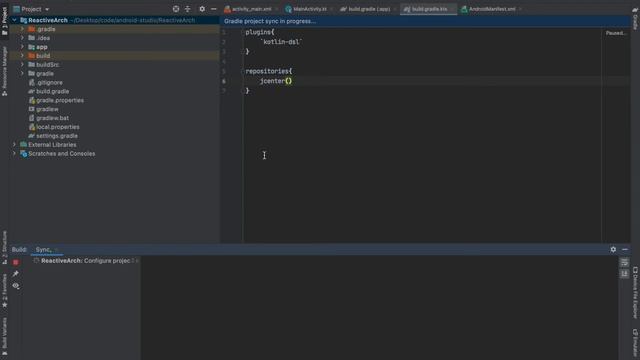The height and width of the screenshot is (360, 640).
Task: Expand Scratches and Consoles node
Action: click(14, 153)
